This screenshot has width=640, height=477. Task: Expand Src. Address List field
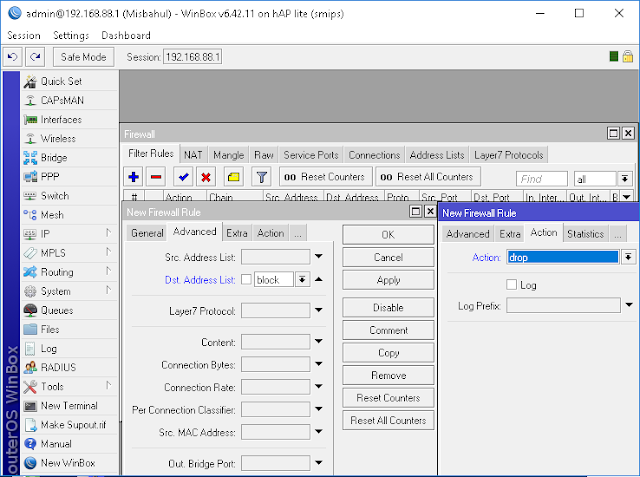coord(319,256)
